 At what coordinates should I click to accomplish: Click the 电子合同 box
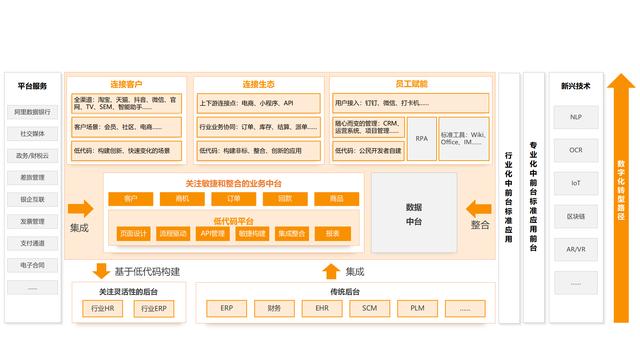(32, 265)
